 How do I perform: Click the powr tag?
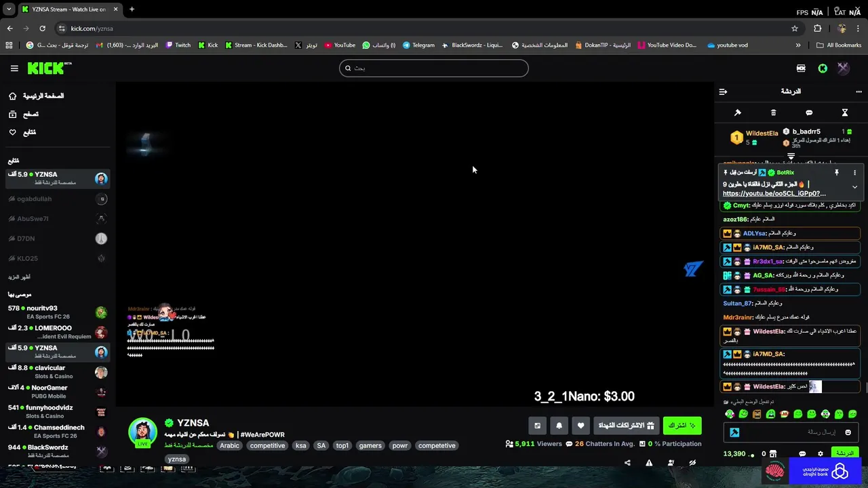(x=400, y=445)
